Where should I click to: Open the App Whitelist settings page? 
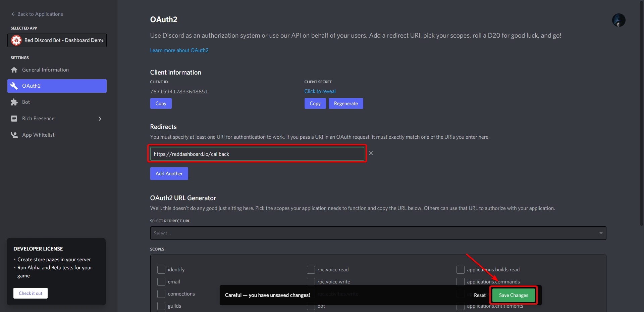coord(57,135)
